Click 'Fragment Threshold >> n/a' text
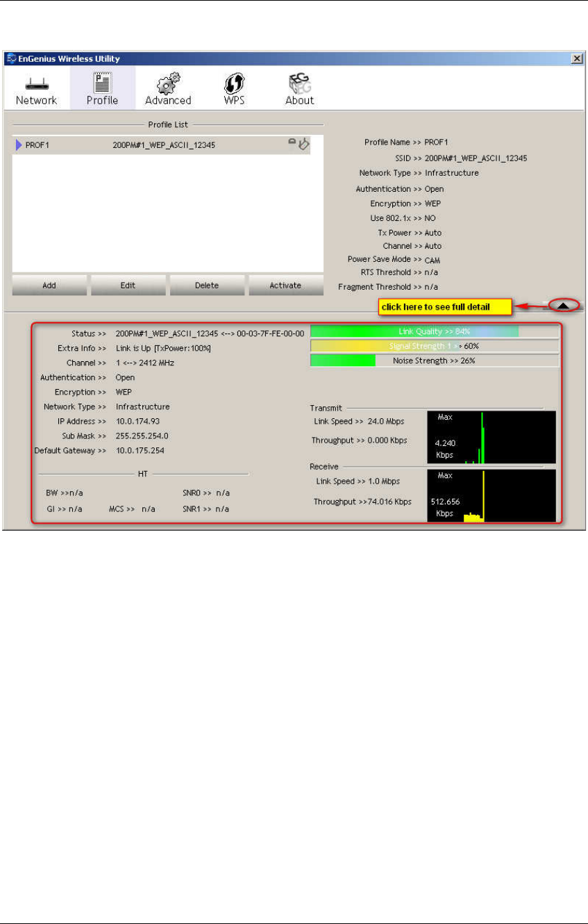 click(x=388, y=286)
